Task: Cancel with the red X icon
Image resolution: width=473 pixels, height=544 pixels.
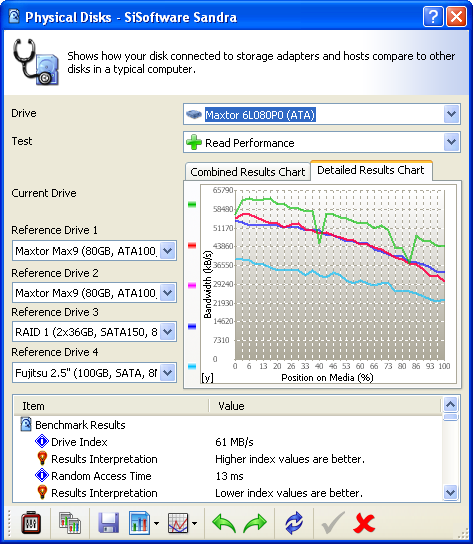Action: pos(364,523)
